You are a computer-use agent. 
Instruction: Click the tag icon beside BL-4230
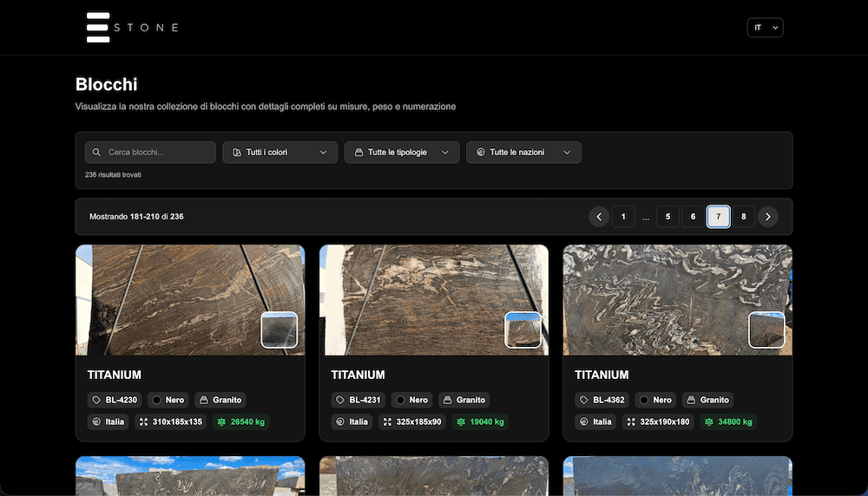point(96,401)
